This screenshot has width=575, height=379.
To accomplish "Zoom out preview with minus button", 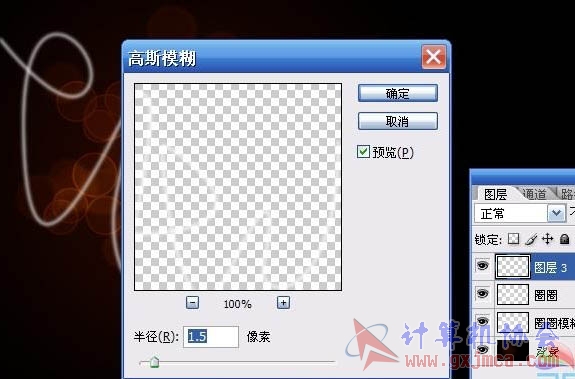I will point(193,303).
